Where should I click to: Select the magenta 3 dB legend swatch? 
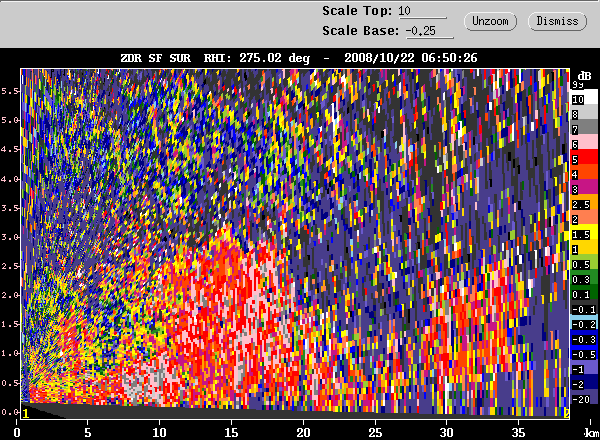[x=577, y=189]
